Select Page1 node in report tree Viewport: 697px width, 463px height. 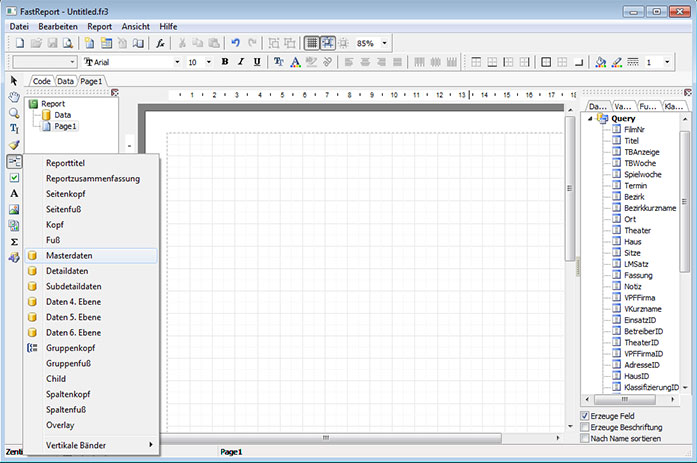[x=65, y=126]
